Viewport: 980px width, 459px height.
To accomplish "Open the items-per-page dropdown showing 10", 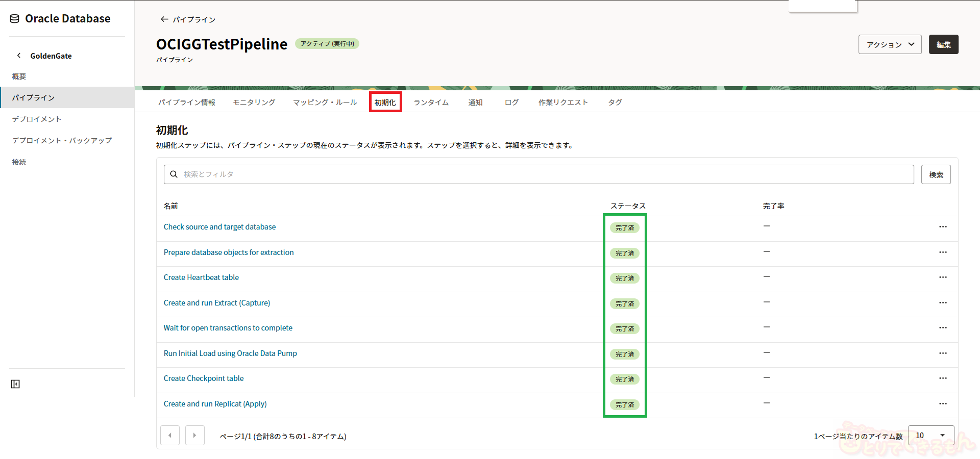I will click(x=930, y=436).
